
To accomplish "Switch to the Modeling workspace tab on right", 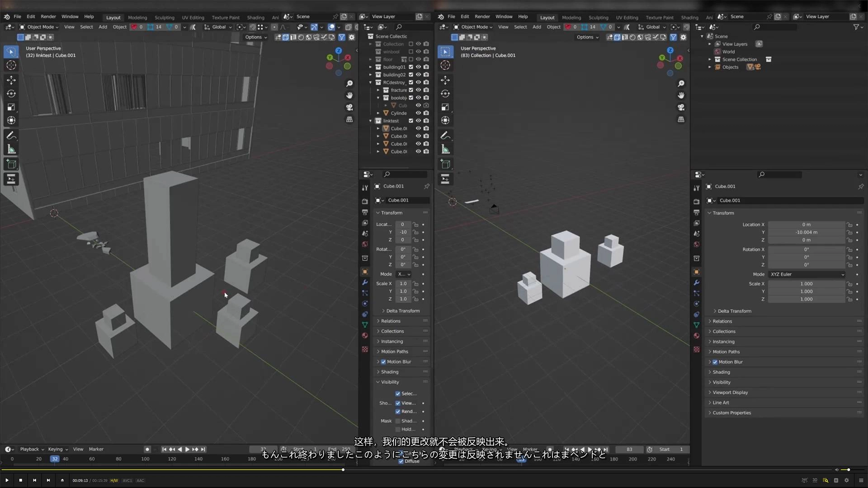I will [x=571, y=17].
